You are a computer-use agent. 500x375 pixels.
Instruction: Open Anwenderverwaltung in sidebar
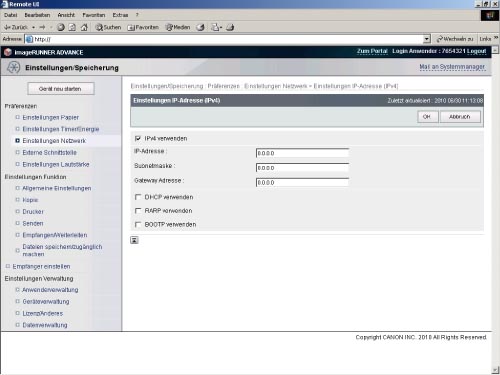point(50,290)
